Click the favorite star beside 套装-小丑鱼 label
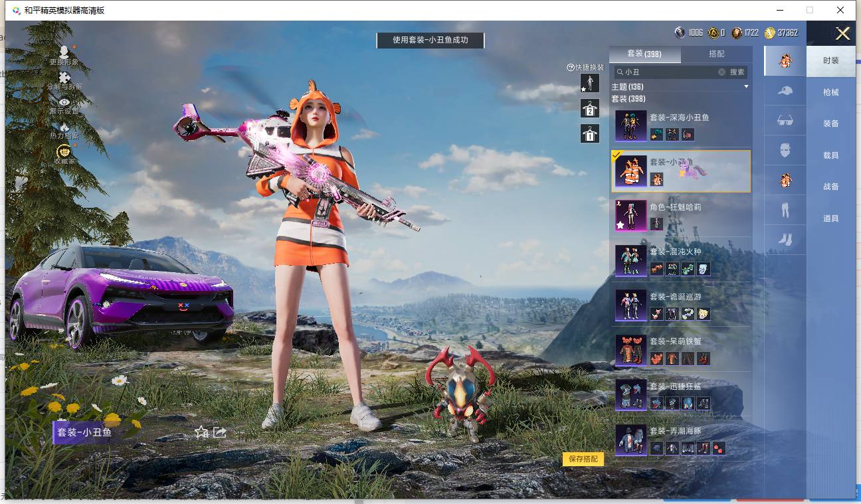This screenshot has width=861, height=504. (202, 432)
